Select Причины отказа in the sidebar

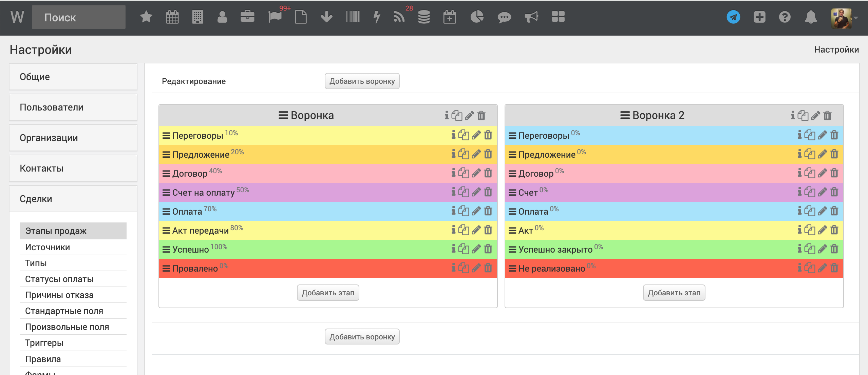[59, 295]
